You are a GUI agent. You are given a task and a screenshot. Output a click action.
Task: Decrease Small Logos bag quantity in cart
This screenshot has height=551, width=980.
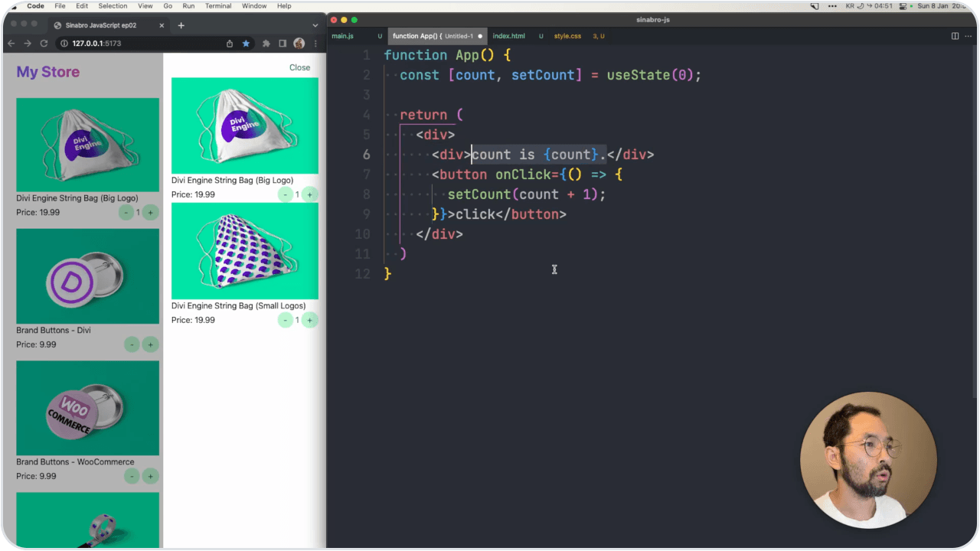286,320
